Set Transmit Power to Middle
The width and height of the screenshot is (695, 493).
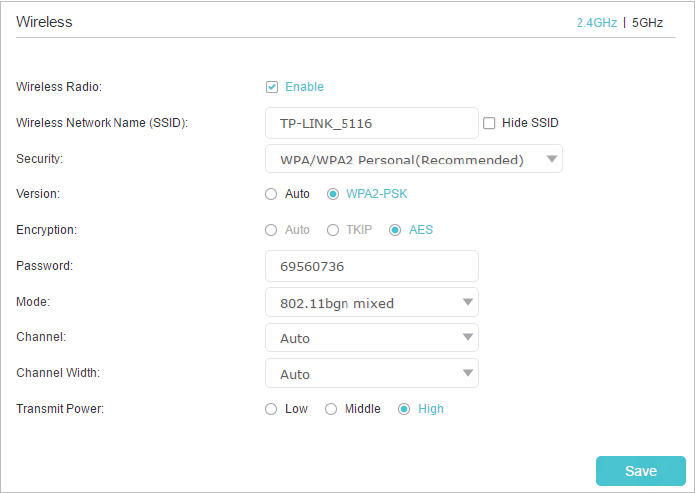tap(331, 409)
